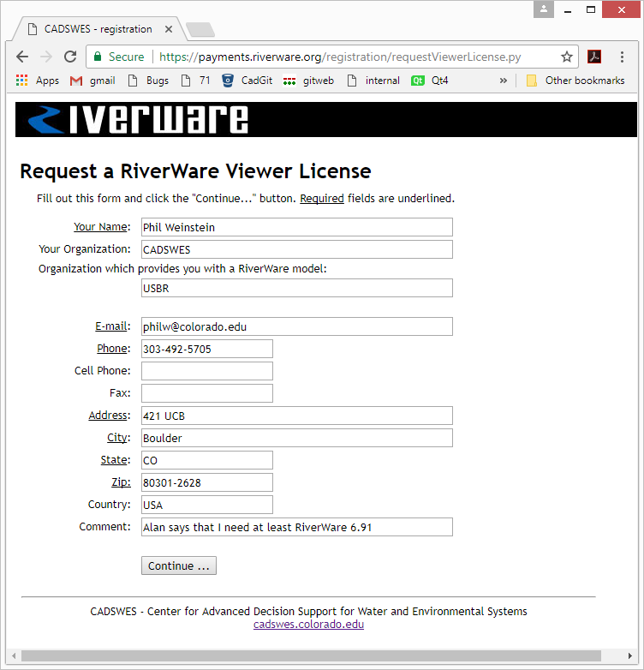The width and height of the screenshot is (644, 670).
Task: Open the gitweb bookmark
Action: [308, 81]
